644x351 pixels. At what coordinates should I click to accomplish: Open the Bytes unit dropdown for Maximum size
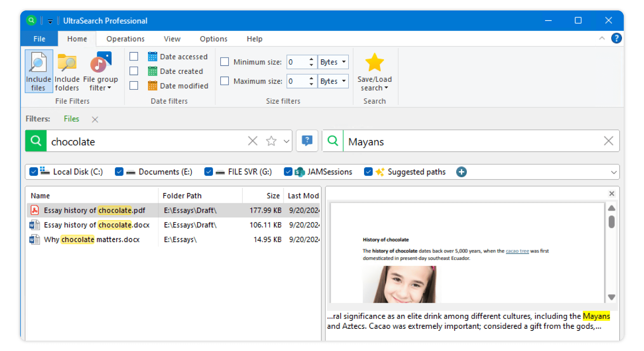343,81
